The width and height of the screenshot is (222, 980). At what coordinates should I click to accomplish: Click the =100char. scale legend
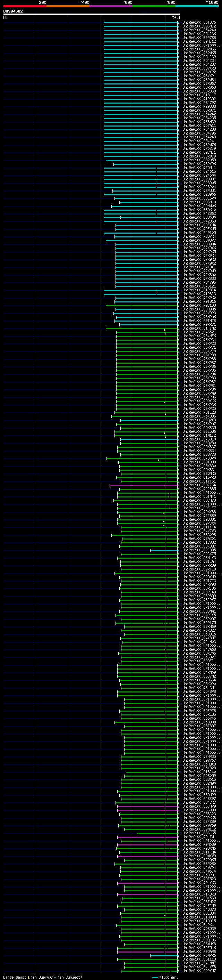coord(165,977)
